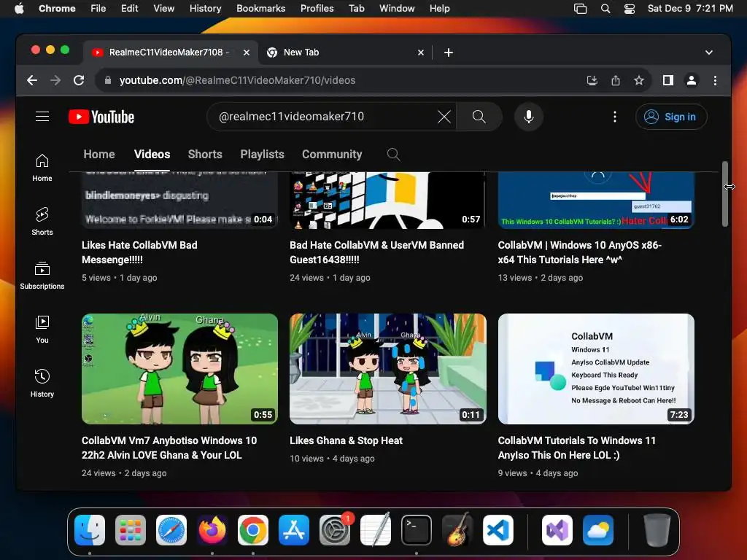The height and width of the screenshot is (560, 747).
Task: Go forward in Chrome
Action: coord(55,80)
